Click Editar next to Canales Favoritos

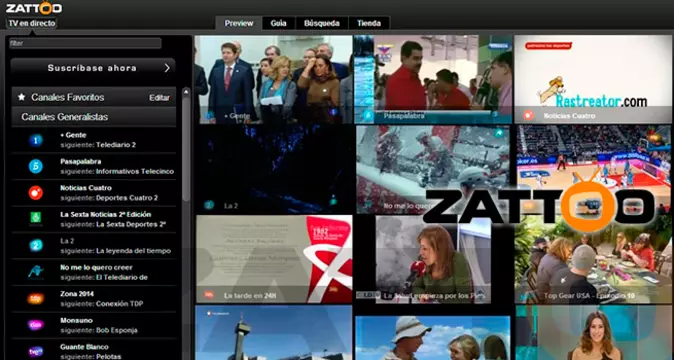(159, 98)
